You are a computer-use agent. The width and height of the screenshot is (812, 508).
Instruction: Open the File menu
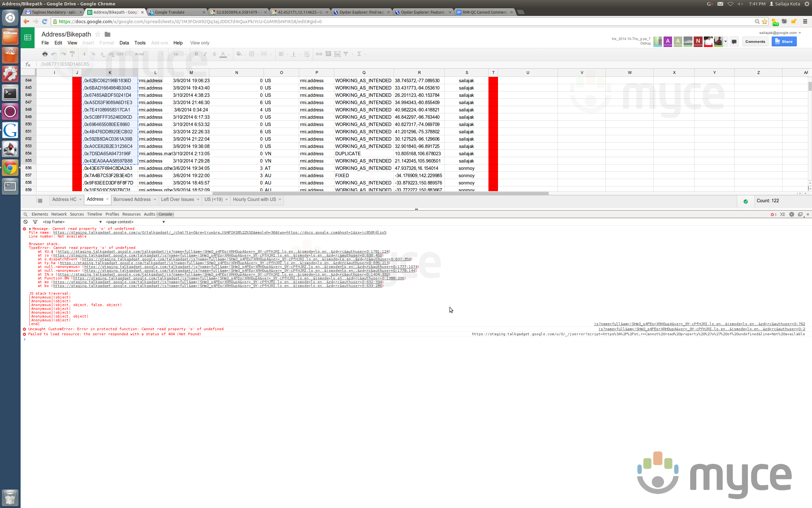pos(45,43)
